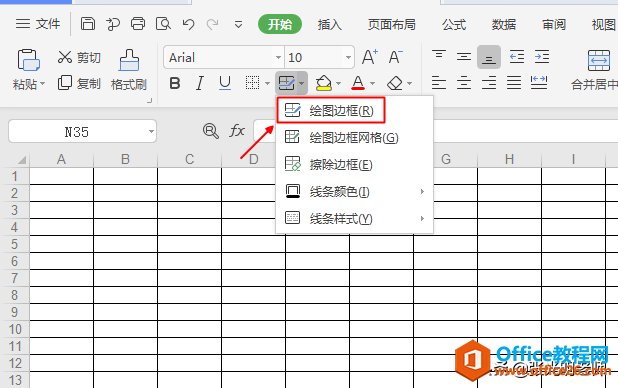Click the magnifier icon beside fx

coord(210,131)
